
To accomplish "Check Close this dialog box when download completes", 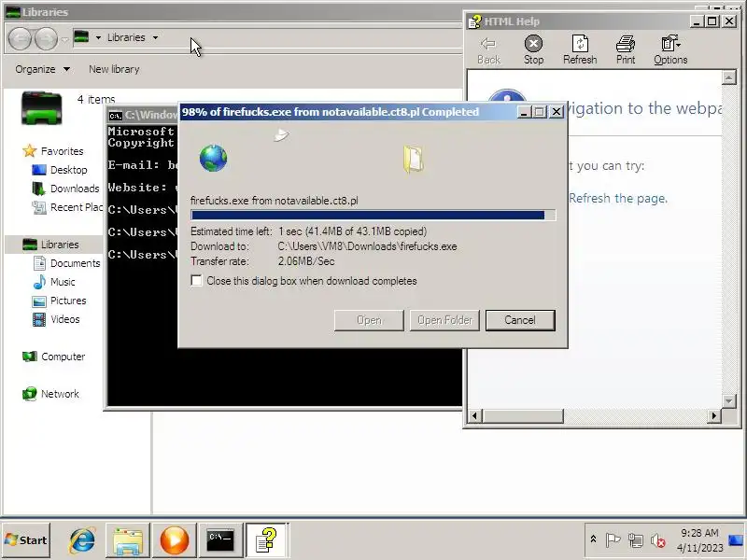I will click(196, 281).
